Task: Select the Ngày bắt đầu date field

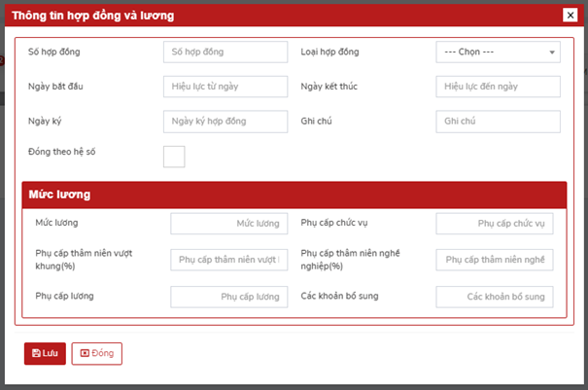Action: click(225, 87)
